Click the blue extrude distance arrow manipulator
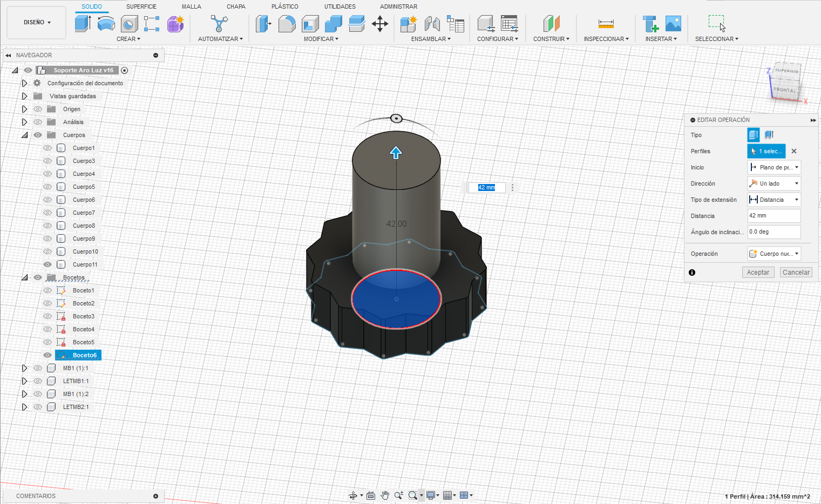 [396, 153]
